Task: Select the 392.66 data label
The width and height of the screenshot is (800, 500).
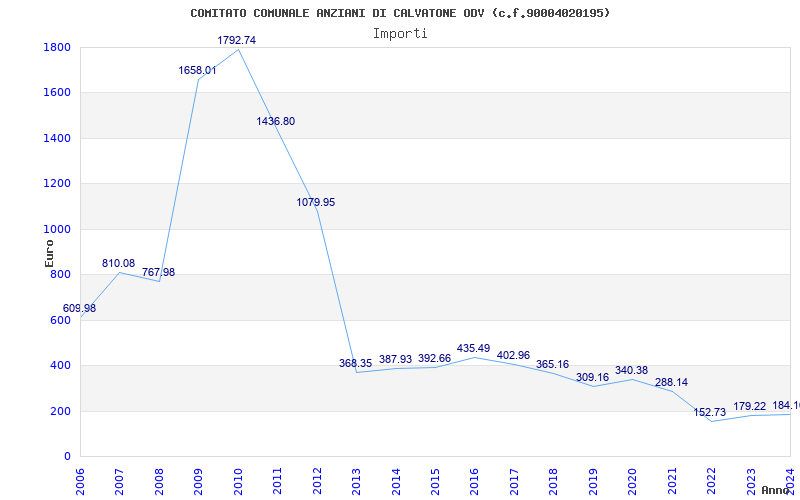Action: point(435,359)
